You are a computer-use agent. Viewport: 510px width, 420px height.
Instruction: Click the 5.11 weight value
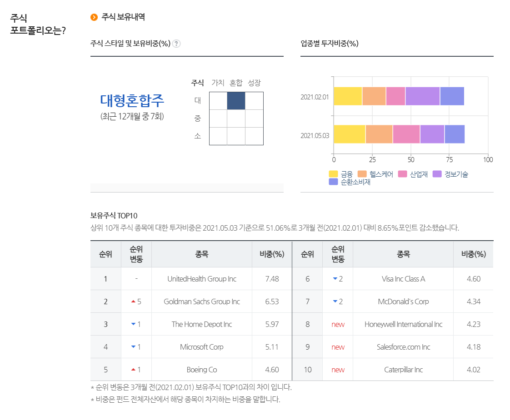click(272, 347)
